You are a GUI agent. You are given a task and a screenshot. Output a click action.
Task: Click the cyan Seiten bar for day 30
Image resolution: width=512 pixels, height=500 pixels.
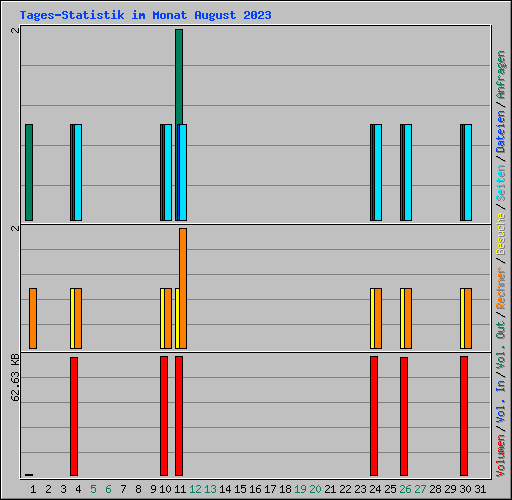pos(468,172)
